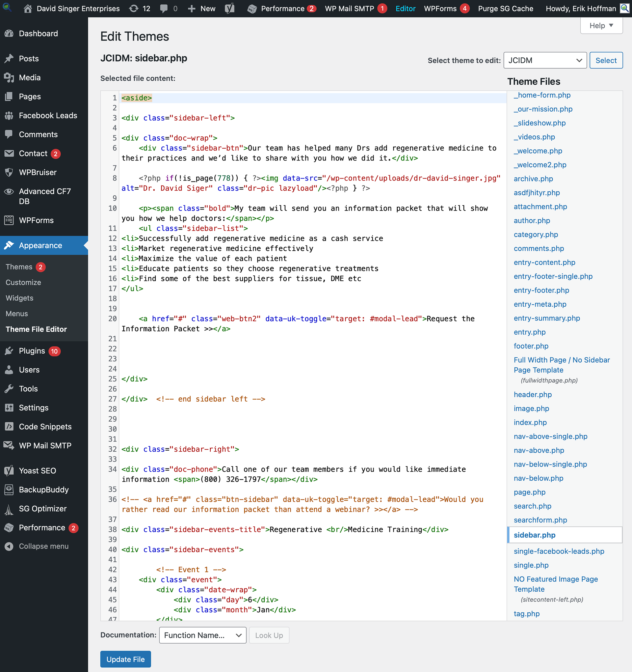The width and height of the screenshot is (632, 672).
Task: Click the Look Up button
Action: coord(269,635)
